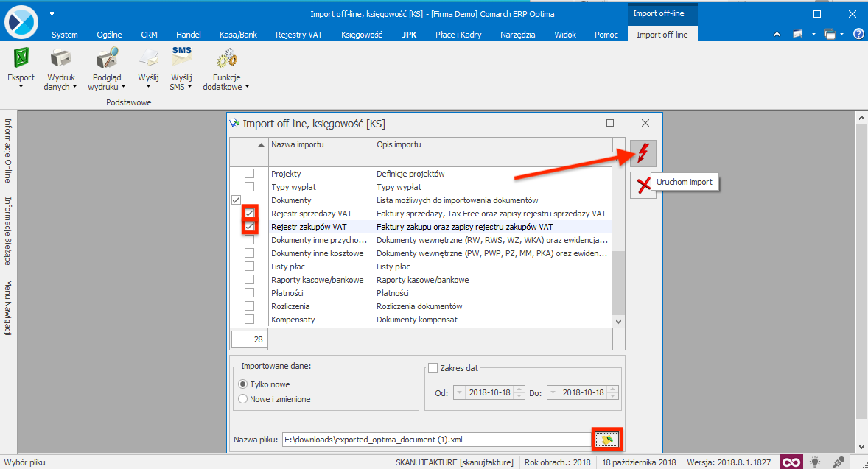Open help with question mark icon

pos(858,33)
